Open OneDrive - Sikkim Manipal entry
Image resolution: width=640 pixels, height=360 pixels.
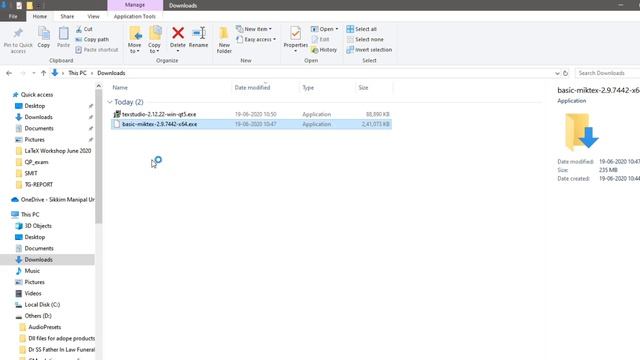pyautogui.click(x=58, y=199)
